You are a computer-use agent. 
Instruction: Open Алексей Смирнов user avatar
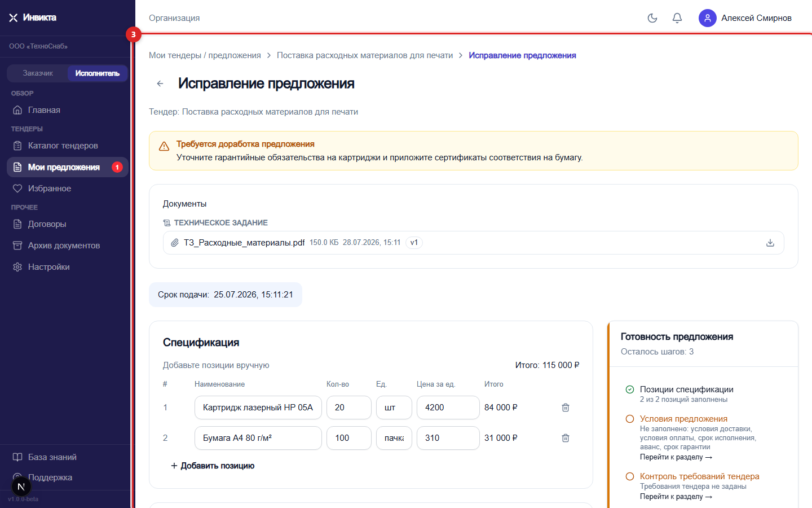pos(708,18)
